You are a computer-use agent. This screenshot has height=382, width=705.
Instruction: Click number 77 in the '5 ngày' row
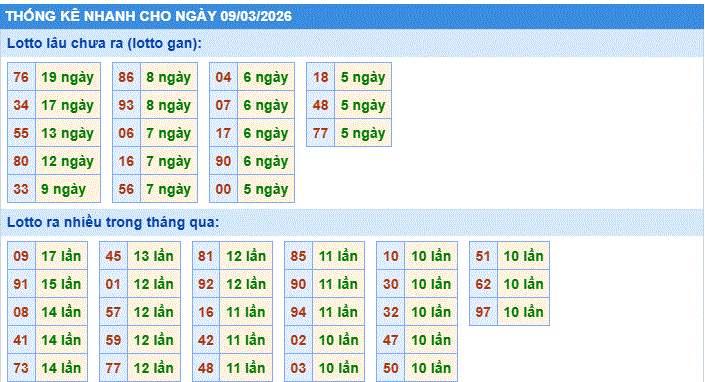click(x=321, y=133)
